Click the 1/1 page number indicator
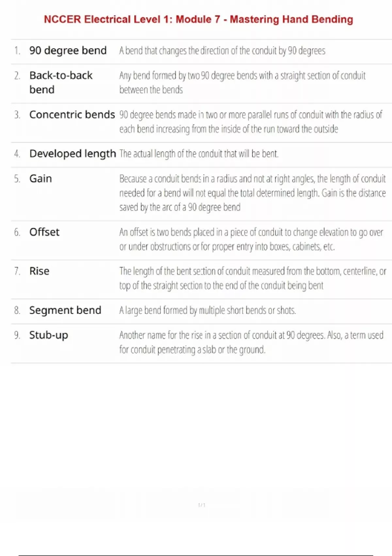The image size is (392, 556). coord(202,505)
